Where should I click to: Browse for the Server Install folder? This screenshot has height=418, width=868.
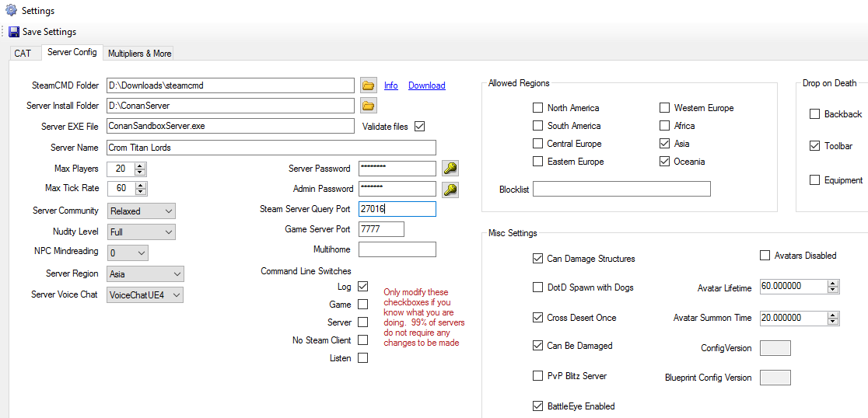(x=368, y=106)
